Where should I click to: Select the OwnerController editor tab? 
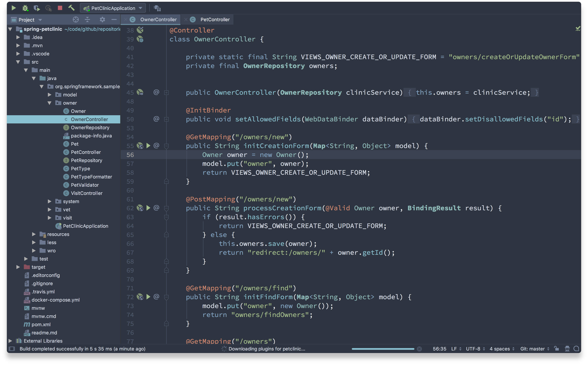158,19
